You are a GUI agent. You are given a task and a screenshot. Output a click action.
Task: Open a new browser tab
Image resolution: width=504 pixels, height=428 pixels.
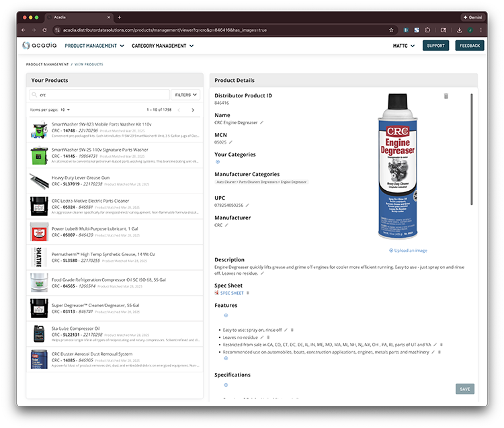(119, 17)
